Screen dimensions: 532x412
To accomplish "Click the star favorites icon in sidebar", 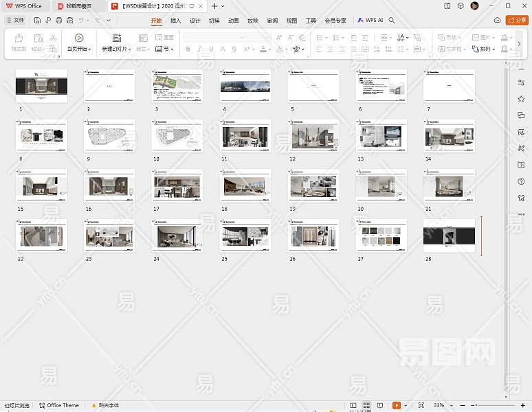I will (521, 99).
